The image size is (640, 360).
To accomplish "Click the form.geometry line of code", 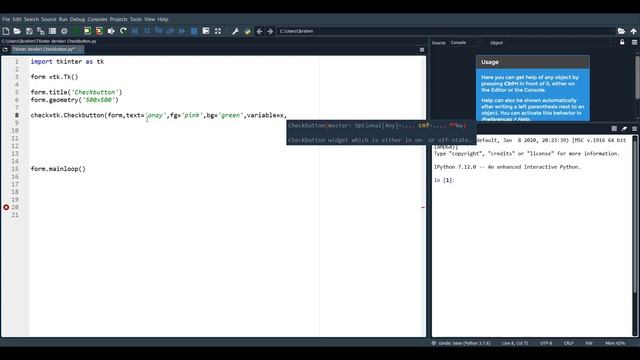I will pos(74,100).
